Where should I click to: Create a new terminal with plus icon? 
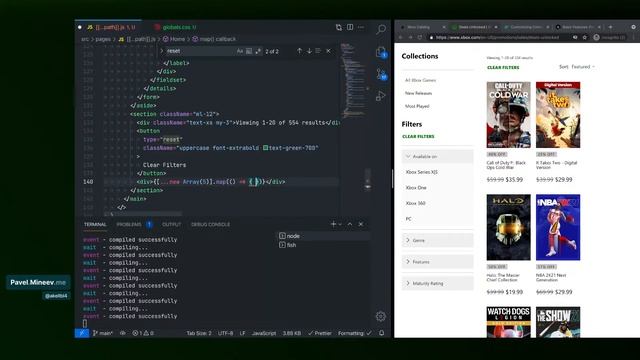pyautogui.click(x=333, y=224)
